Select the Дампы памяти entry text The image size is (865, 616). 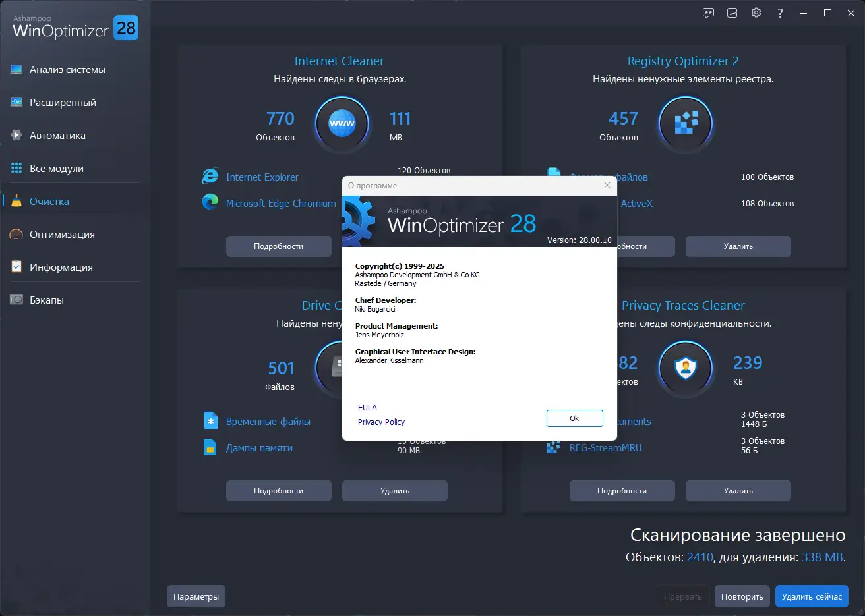(259, 448)
